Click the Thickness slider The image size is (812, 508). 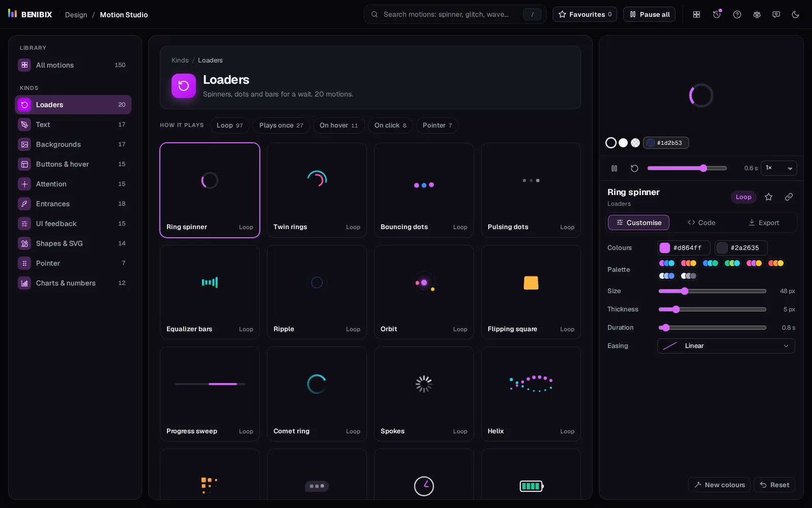[x=713, y=309]
